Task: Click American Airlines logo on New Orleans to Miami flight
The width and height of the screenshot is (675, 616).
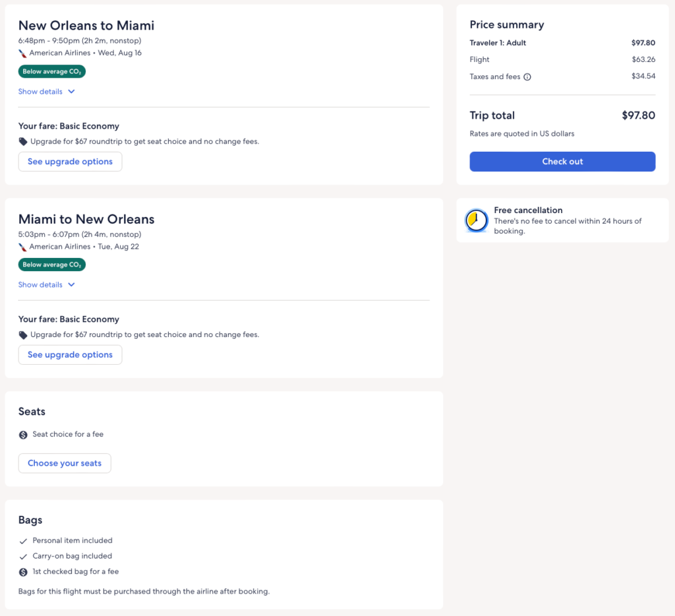Action: pyautogui.click(x=23, y=53)
